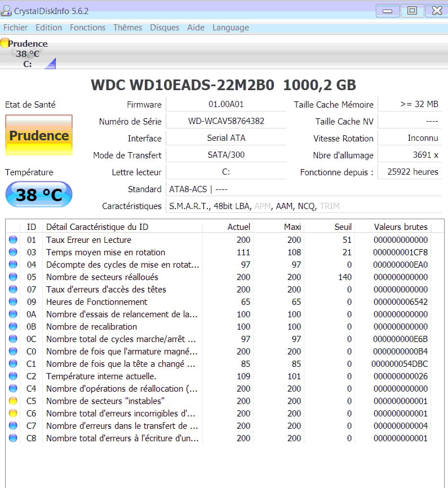
Task: Click the blue status icon for row 01
Action: pos(13,240)
